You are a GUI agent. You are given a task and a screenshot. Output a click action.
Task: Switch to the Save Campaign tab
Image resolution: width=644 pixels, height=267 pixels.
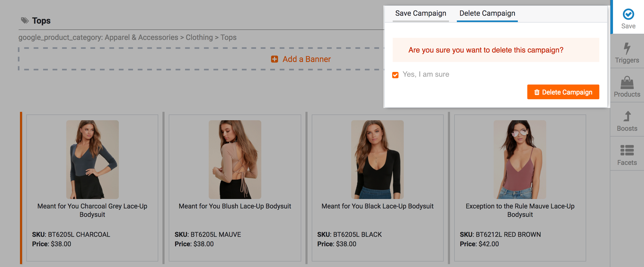(x=421, y=13)
